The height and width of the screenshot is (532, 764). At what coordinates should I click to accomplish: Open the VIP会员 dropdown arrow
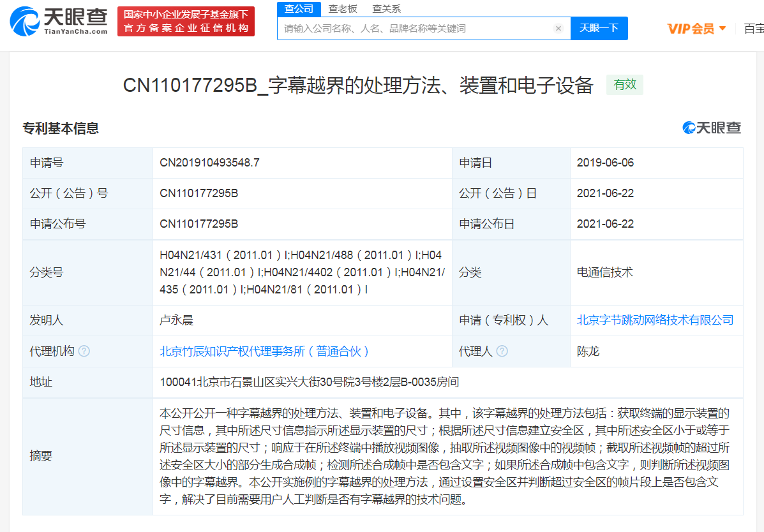tap(723, 28)
